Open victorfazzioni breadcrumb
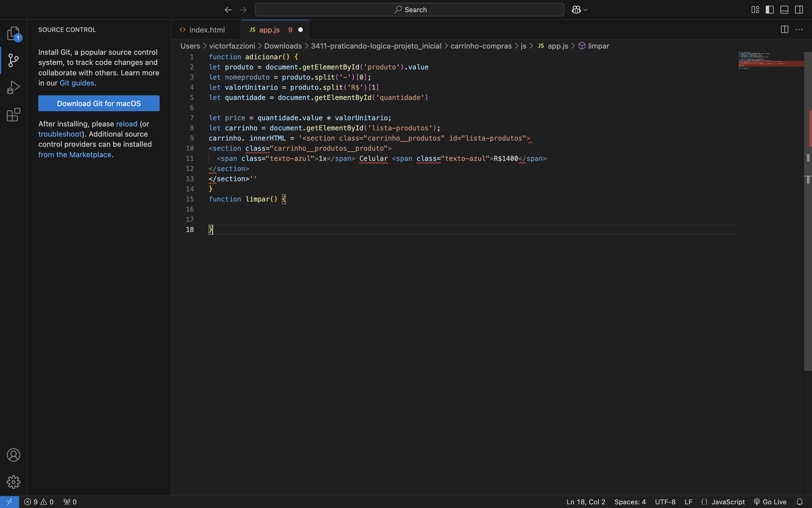Screen dimensions: 812x508 tap(232, 46)
